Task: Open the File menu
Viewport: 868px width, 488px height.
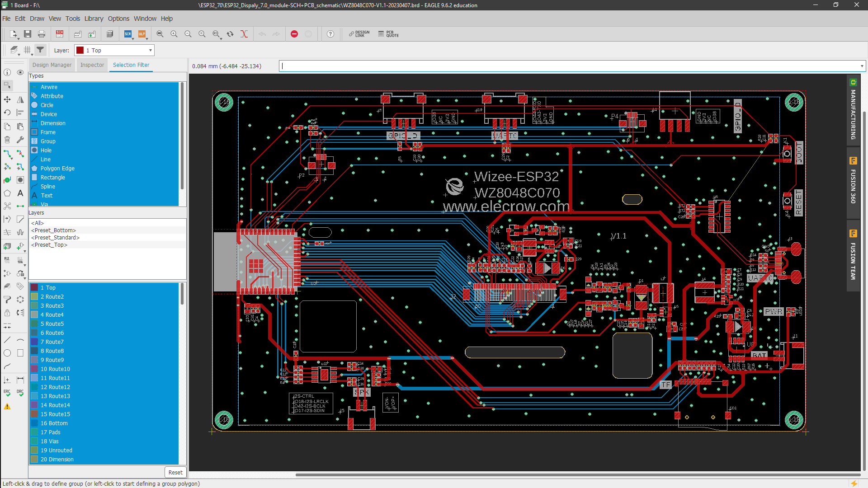Action: (6, 19)
